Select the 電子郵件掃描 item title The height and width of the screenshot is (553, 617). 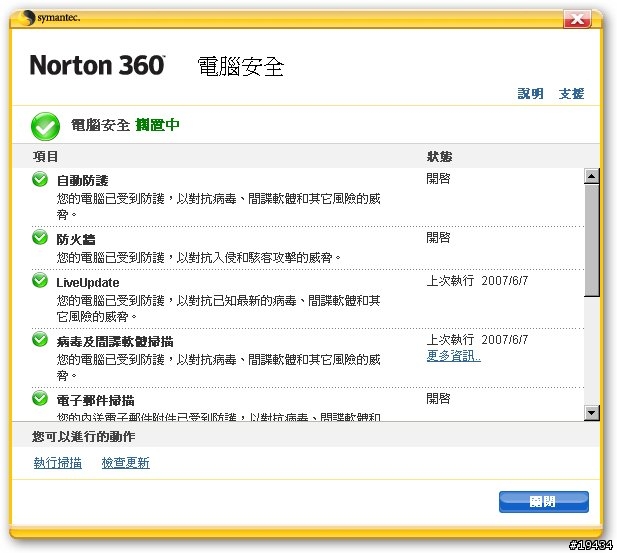[x=95, y=400]
